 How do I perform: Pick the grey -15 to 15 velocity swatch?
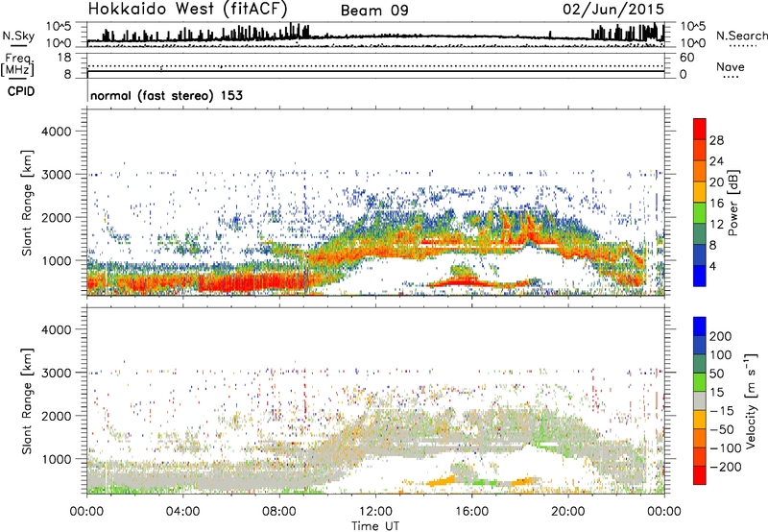coord(700,401)
